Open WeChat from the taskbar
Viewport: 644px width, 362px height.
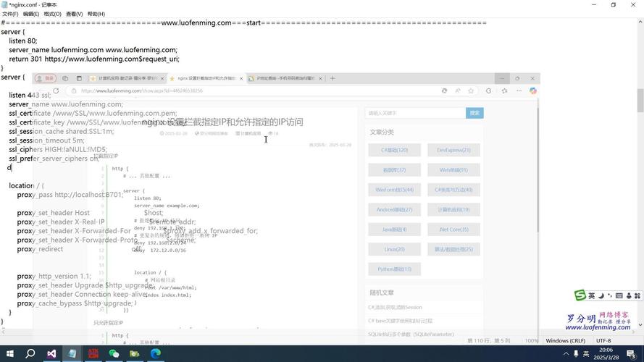click(x=114, y=353)
